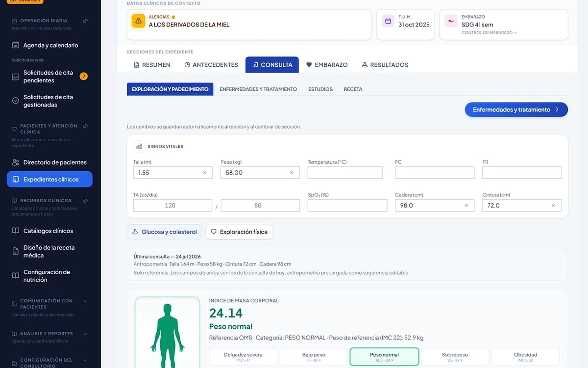
Task: Select the Bajo peso IMC category
Action: [x=314, y=357]
